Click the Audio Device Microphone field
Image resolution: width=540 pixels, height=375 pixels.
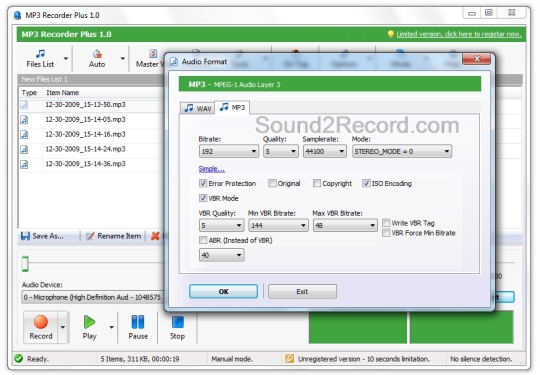(x=93, y=298)
